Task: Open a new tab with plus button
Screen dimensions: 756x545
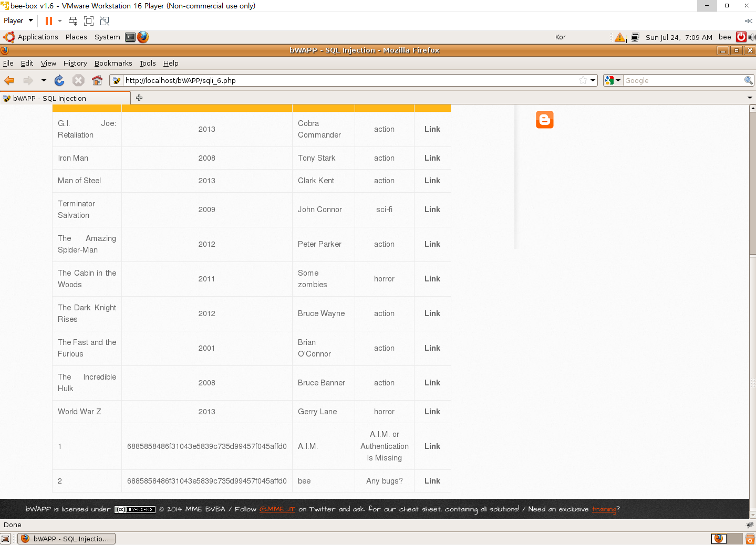Action: [139, 98]
